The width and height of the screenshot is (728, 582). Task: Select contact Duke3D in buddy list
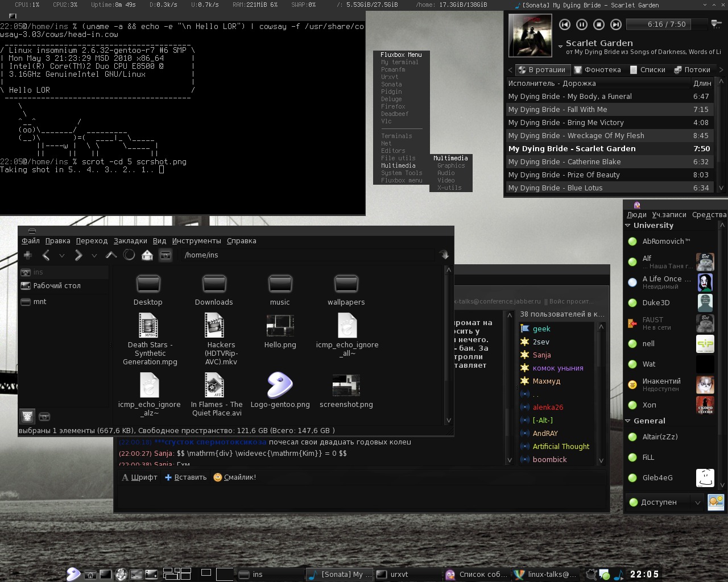(x=670, y=302)
